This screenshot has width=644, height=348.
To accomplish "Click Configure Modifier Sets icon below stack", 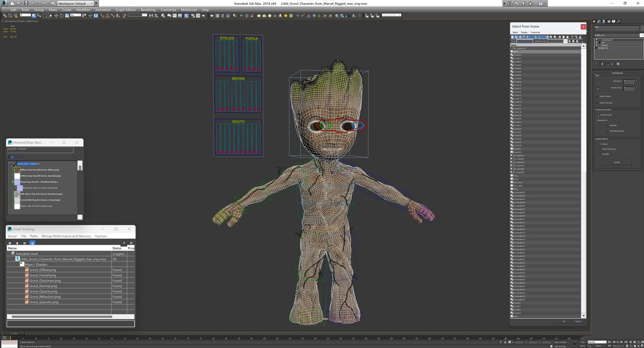I will 618,64.
